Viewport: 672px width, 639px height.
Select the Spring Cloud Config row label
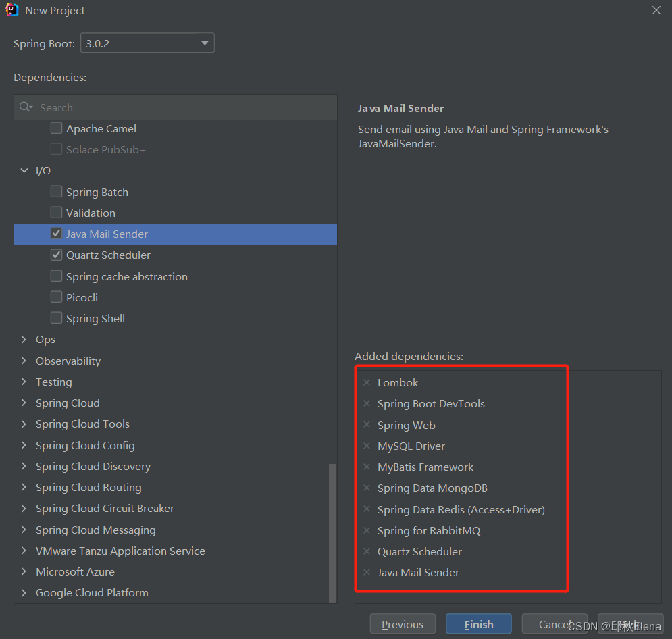[85, 446]
